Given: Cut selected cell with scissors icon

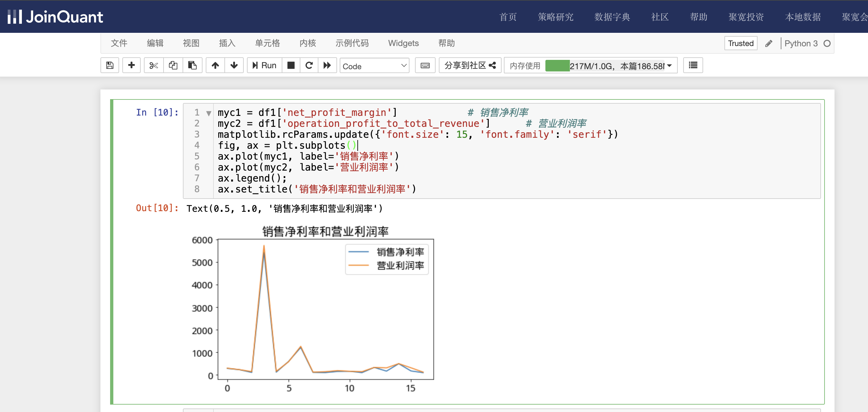Looking at the screenshot, I should (154, 65).
